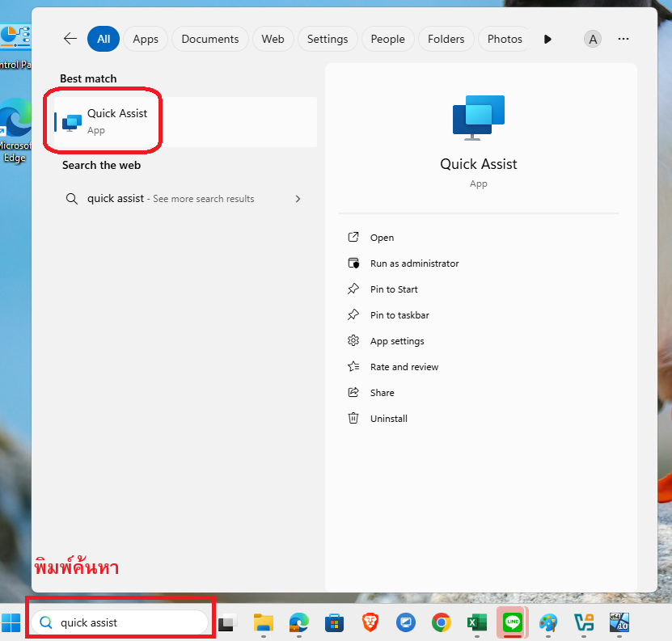
Task: Open Microsoft Store from the taskbar
Action: [334, 622]
